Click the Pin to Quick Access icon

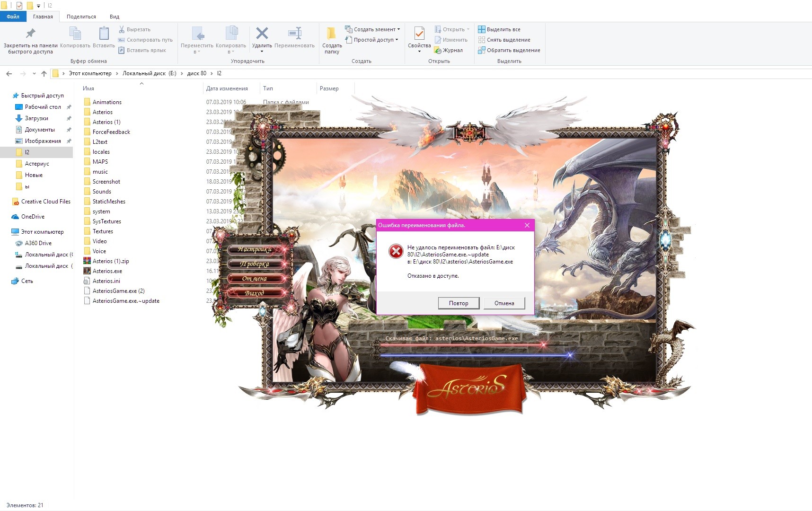[x=30, y=34]
